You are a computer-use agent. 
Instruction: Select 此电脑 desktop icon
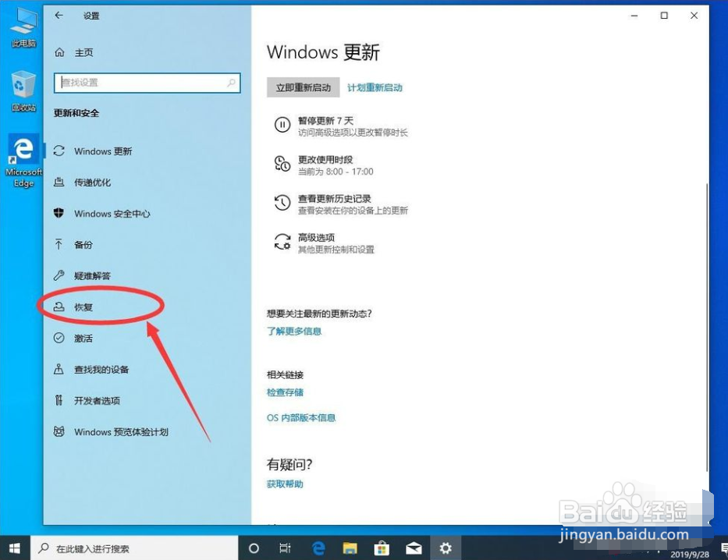coord(23,27)
